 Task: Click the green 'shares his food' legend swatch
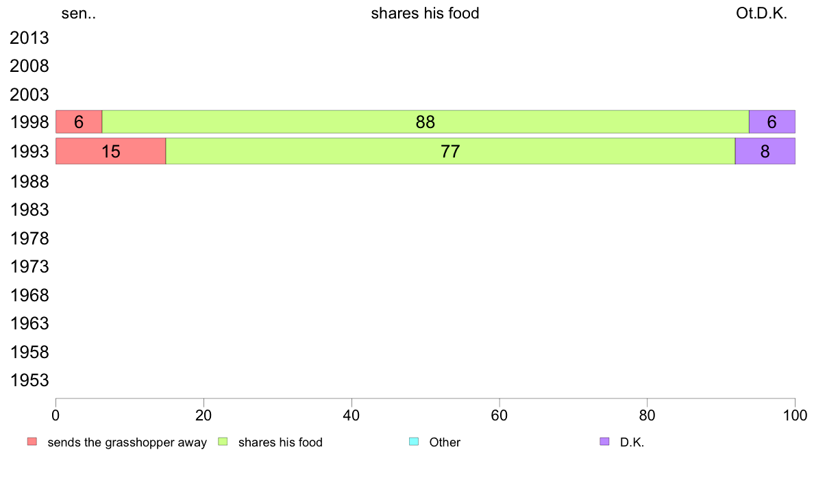tap(223, 442)
